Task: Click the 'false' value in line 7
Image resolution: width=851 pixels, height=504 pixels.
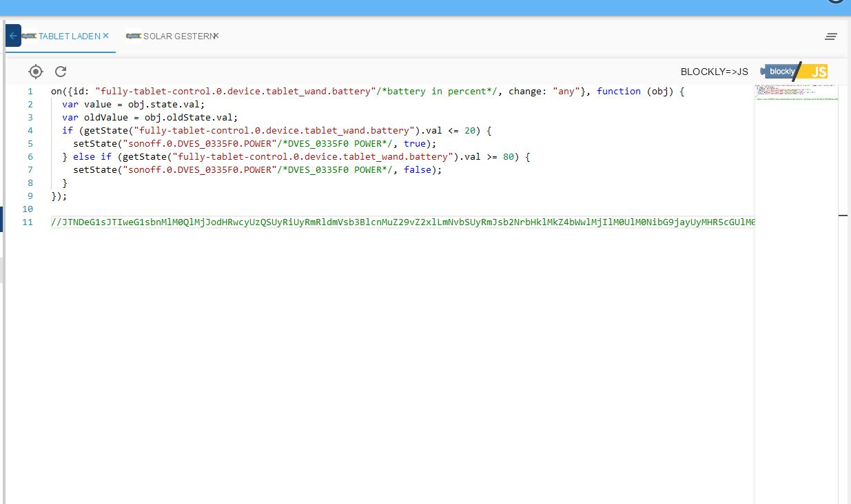Action: pyautogui.click(x=418, y=170)
